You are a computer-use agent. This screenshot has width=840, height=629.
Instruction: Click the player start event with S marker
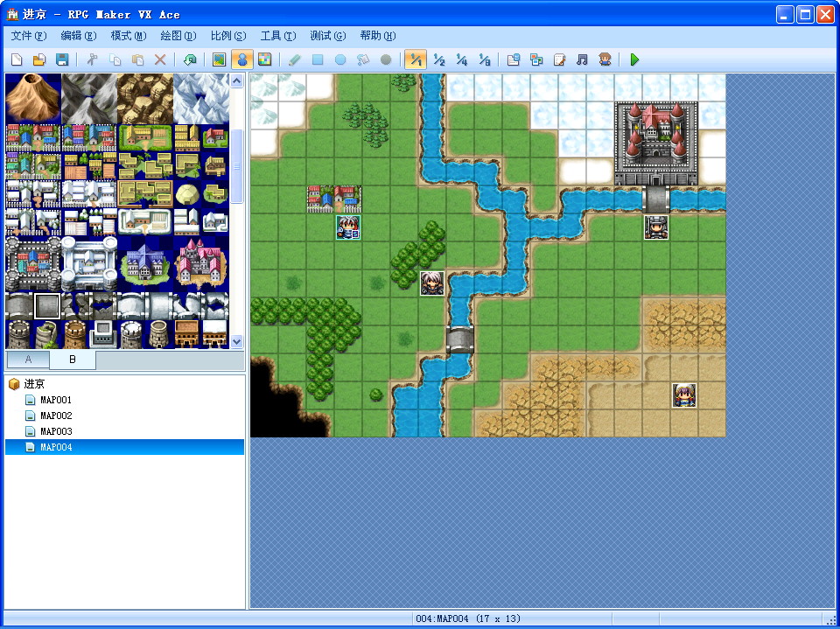point(348,227)
